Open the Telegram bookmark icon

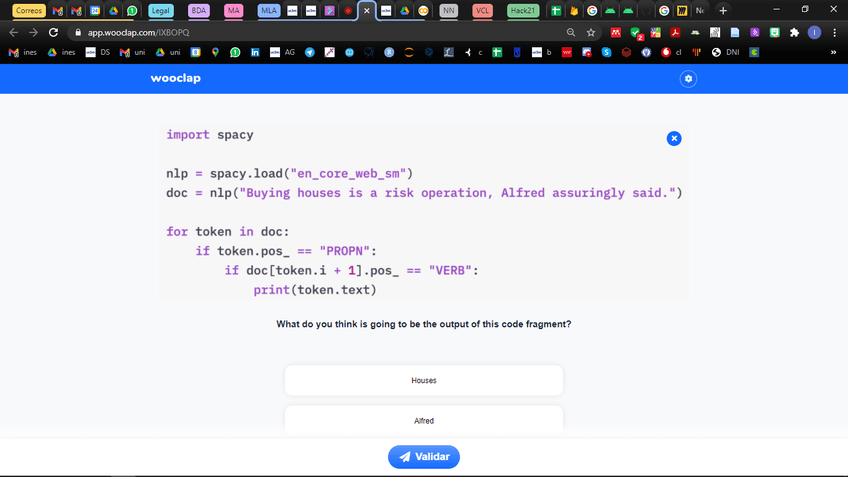310,52
